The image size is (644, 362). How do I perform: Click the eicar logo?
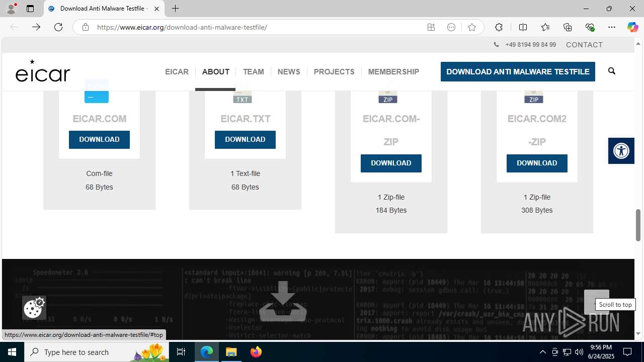tap(43, 71)
